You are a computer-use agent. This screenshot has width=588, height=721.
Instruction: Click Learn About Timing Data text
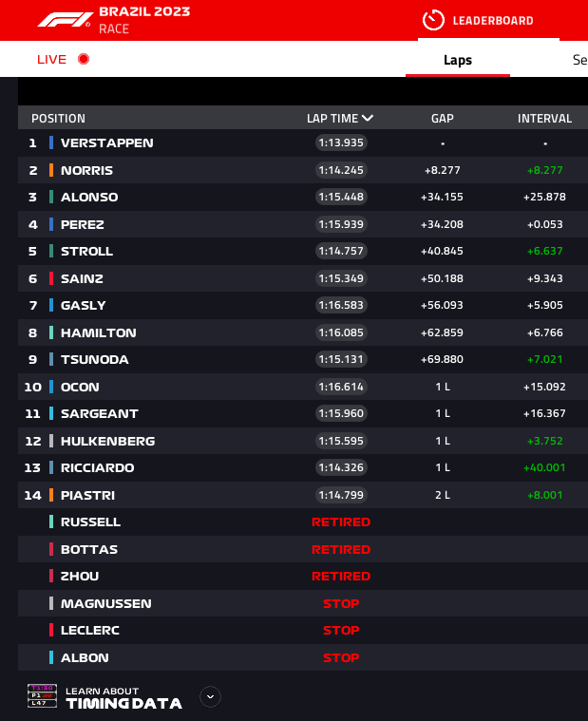click(x=124, y=698)
